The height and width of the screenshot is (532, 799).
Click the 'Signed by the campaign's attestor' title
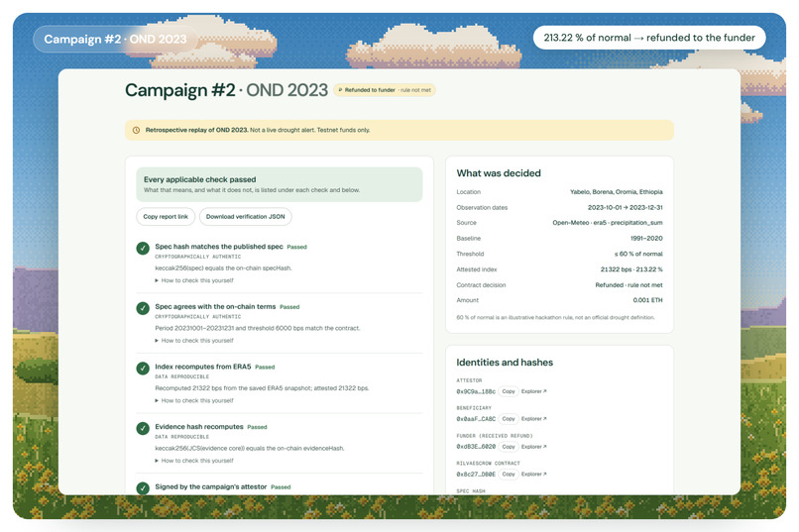pyautogui.click(x=210, y=486)
